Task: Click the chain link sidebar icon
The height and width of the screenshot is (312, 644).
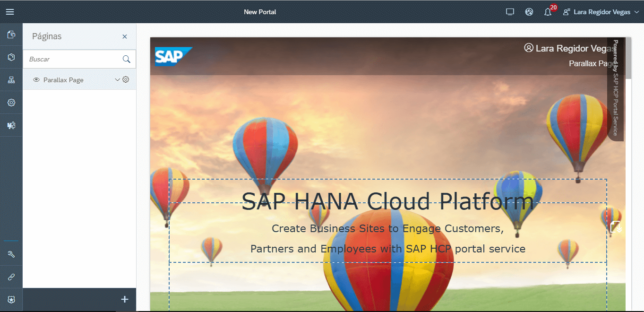Action: pos(11,277)
